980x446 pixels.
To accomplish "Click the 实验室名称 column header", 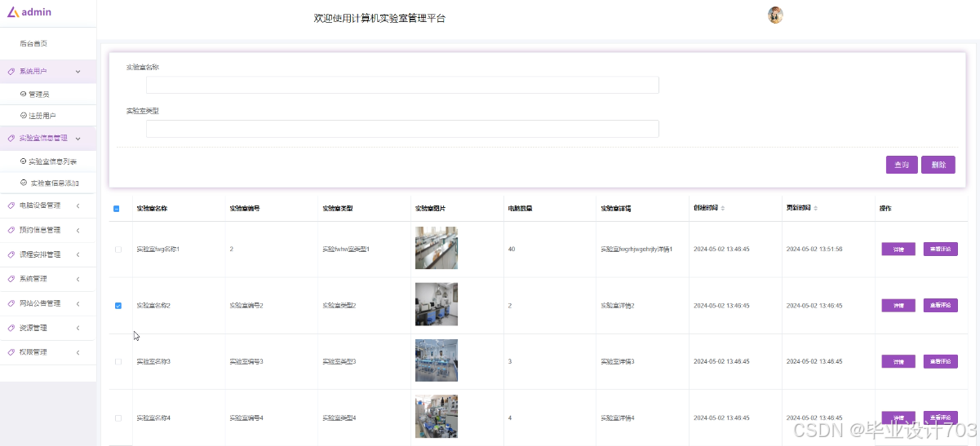I will click(x=152, y=209).
